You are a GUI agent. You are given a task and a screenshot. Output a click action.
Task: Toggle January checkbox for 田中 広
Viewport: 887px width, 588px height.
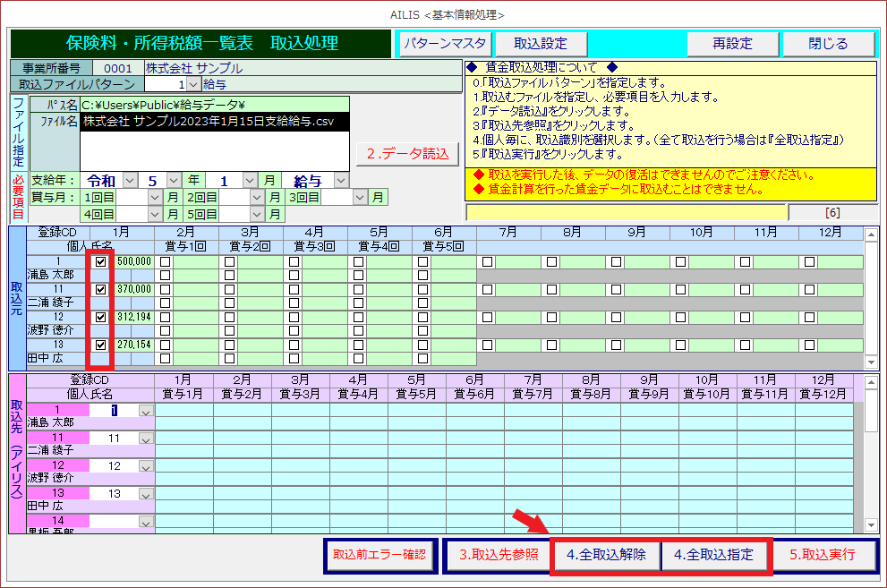coord(101,345)
